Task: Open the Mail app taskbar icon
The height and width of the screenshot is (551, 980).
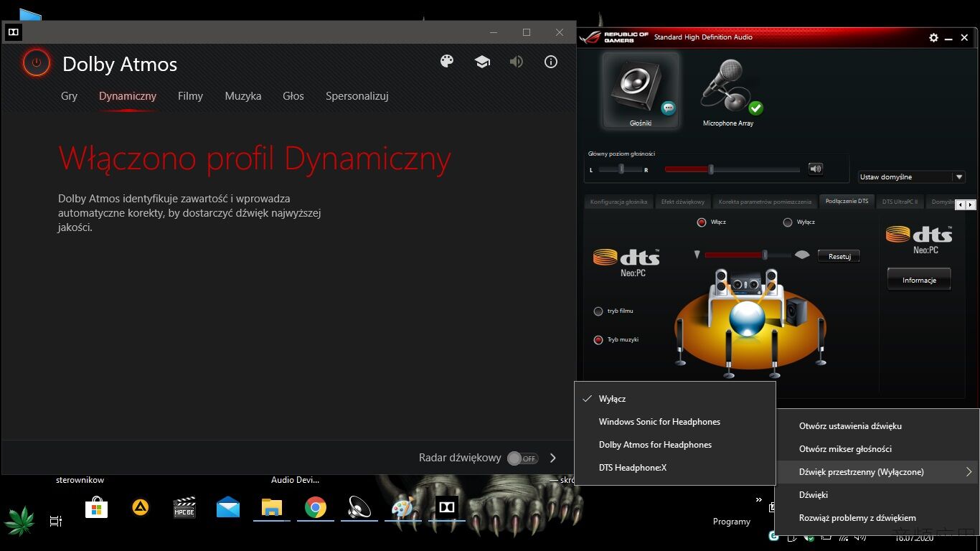Action: tap(228, 508)
